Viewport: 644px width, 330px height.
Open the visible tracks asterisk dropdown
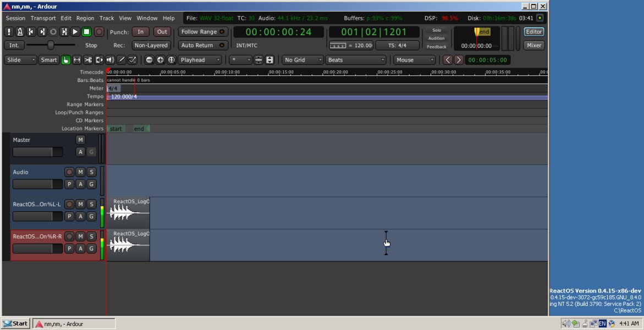coord(240,60)
